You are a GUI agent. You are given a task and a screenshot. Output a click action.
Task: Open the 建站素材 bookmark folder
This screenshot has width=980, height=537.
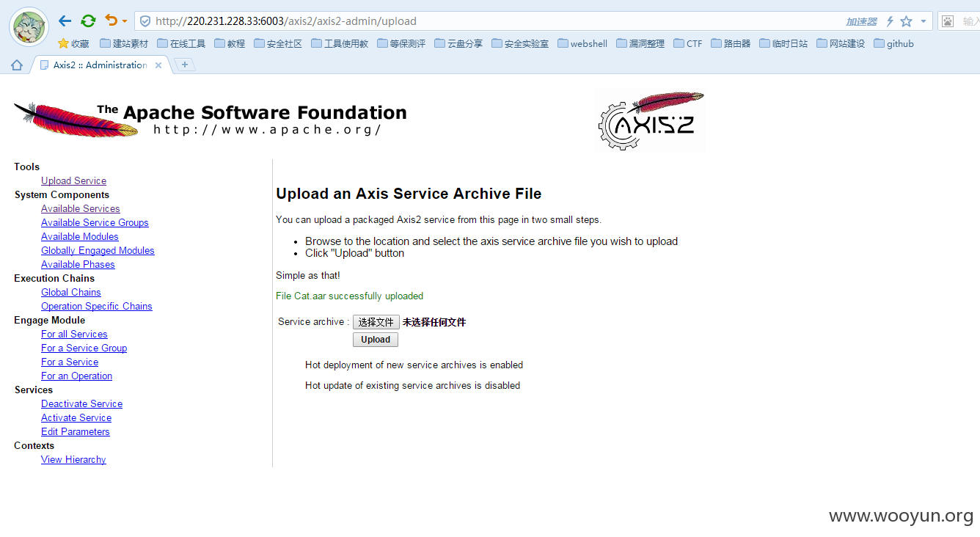pos(124,43)
